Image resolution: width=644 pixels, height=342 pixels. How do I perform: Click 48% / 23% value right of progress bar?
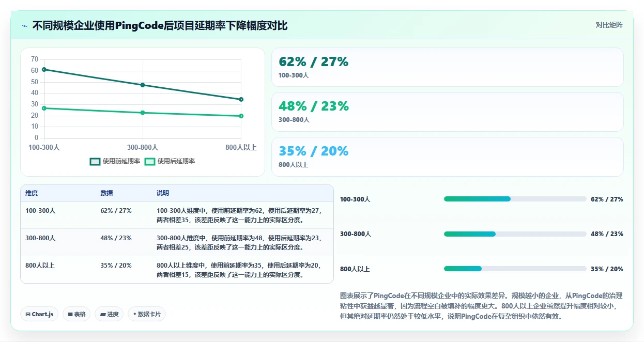[x=607, y=234]
